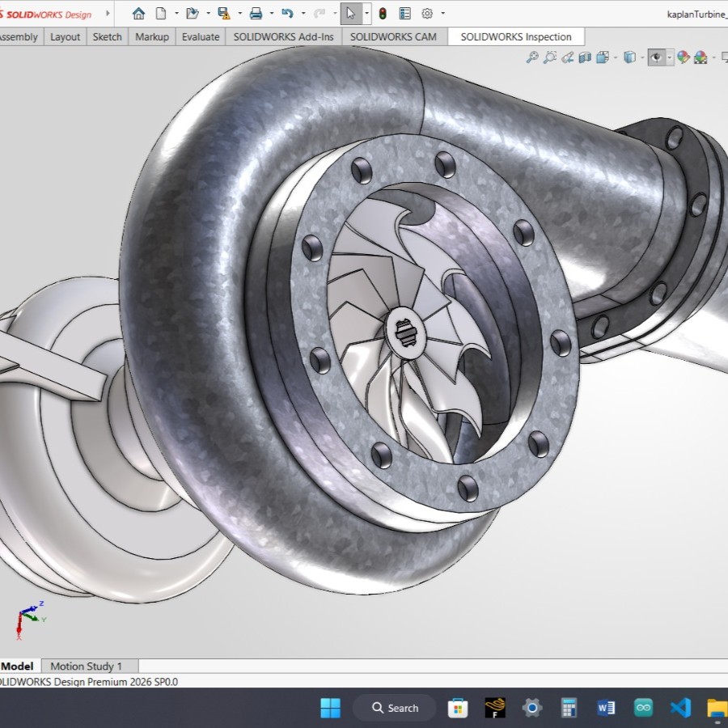Activate the Section View icon

[585, 57]
